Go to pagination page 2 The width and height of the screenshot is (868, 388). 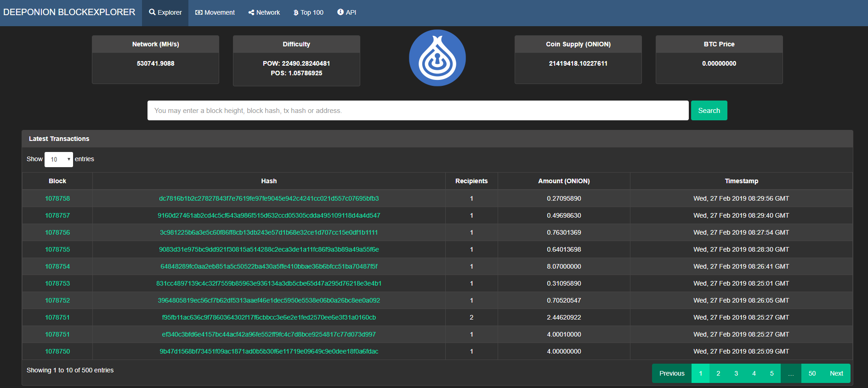pyautogui.click(x=718, y=373)
